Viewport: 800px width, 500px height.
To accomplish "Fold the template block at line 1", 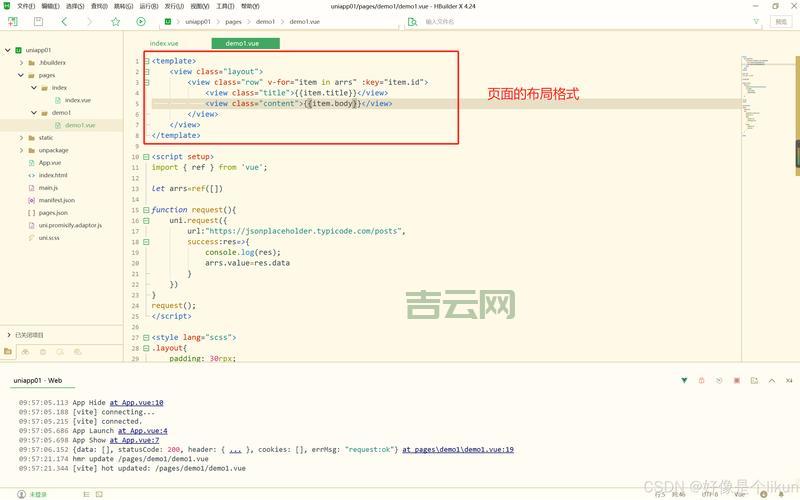I will 147,61.
